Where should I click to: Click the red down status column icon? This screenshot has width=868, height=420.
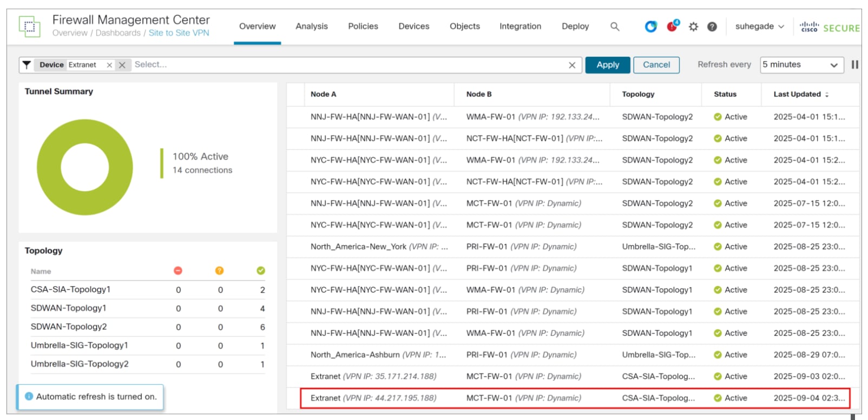click(x=178, y=271)
